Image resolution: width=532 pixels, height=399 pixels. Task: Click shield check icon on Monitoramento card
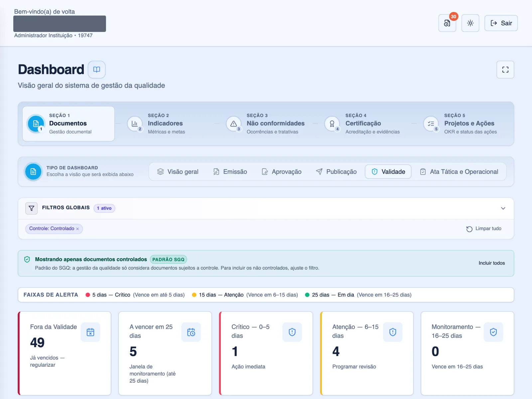click(x=493, y=332)
